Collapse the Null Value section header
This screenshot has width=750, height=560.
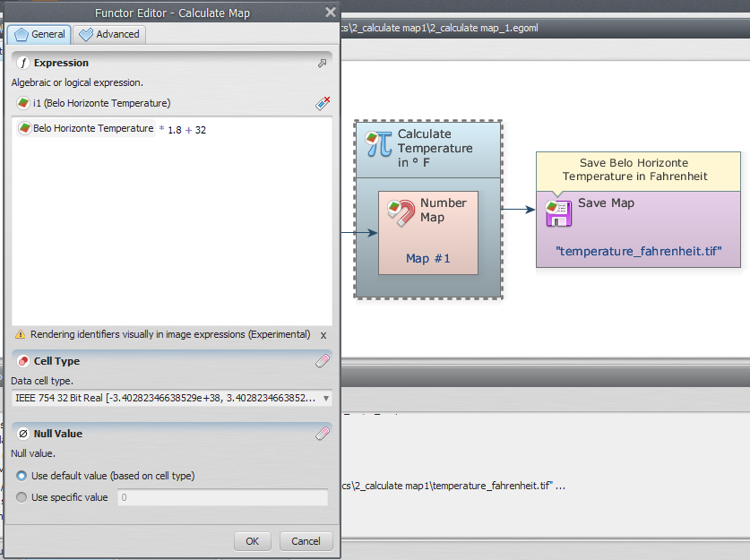57,434
